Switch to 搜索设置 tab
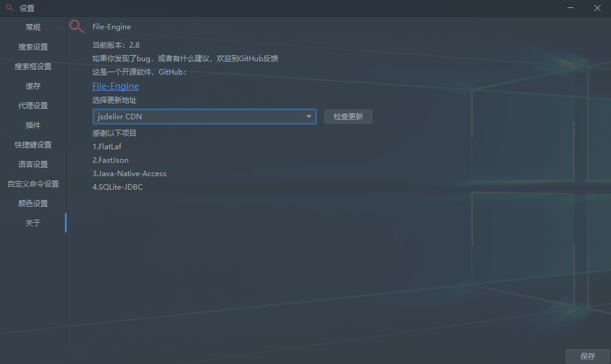The height and width of the screenshot is (364, 611). point(32,46)
